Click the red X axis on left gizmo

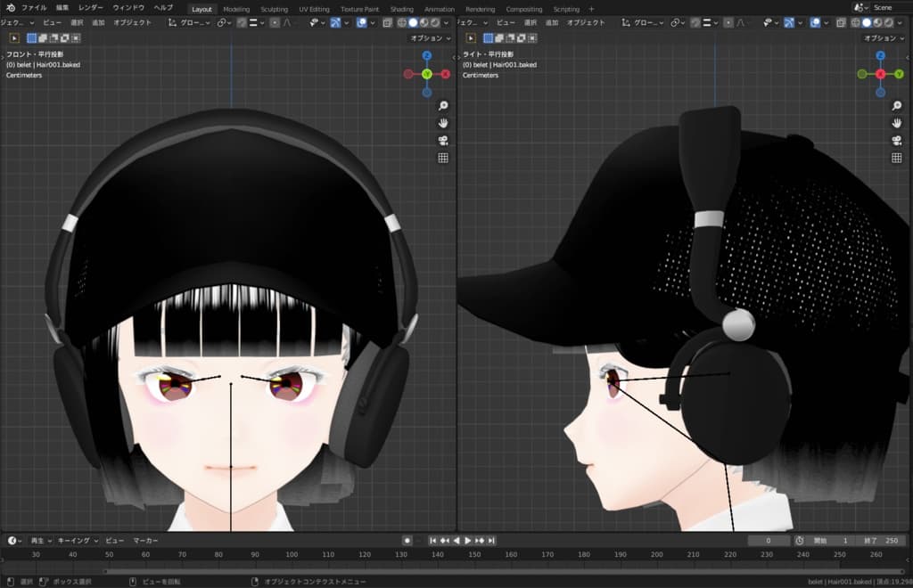pyautogui.click(x=446, y=74)
